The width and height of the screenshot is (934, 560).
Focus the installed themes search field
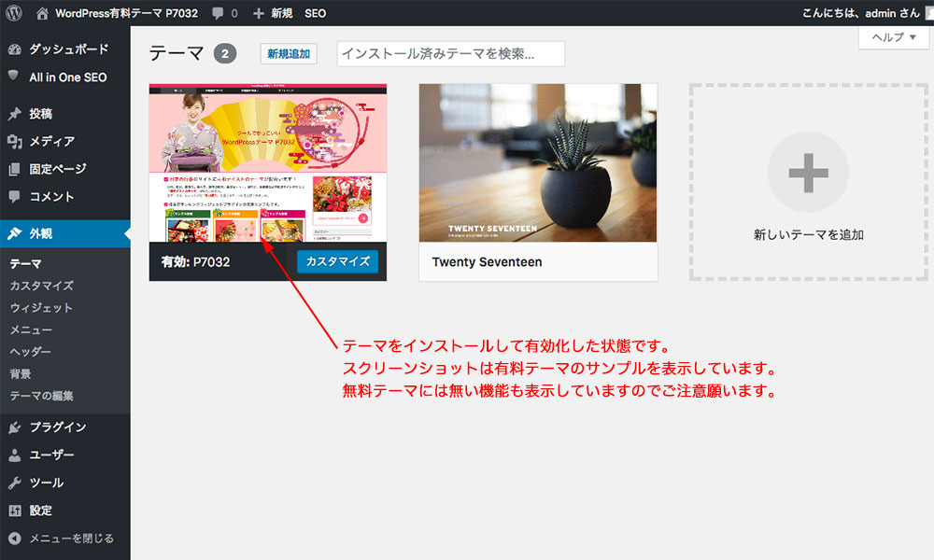pyautogui.click(x=450, y=53)
